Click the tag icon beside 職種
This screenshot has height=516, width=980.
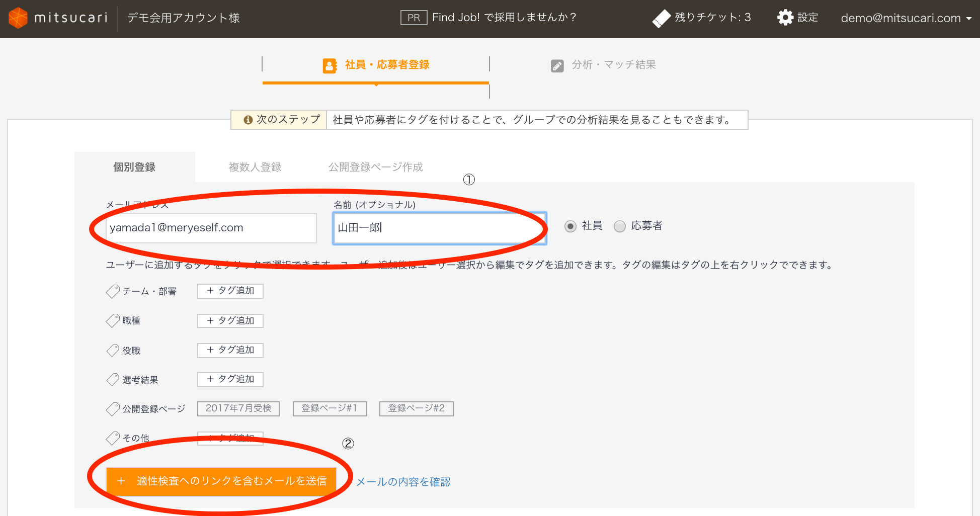113,320
